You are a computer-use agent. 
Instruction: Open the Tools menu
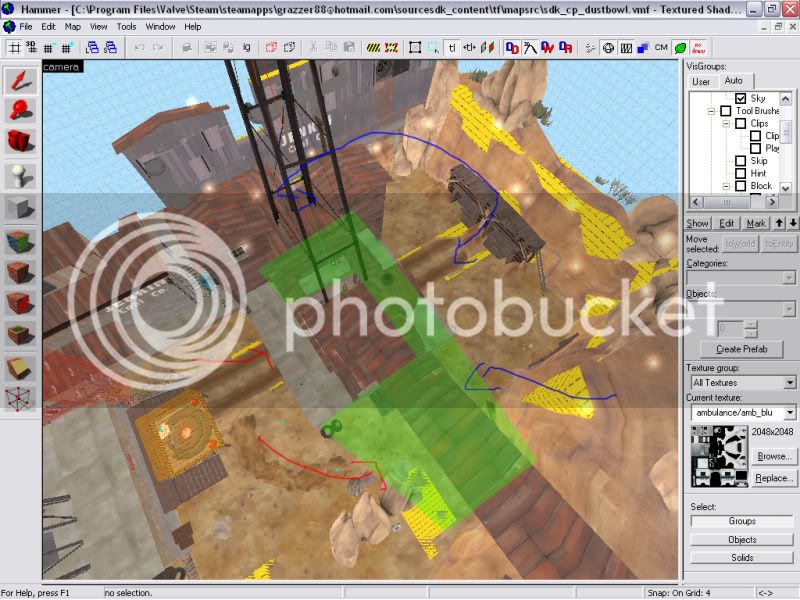tap(126, 27)
